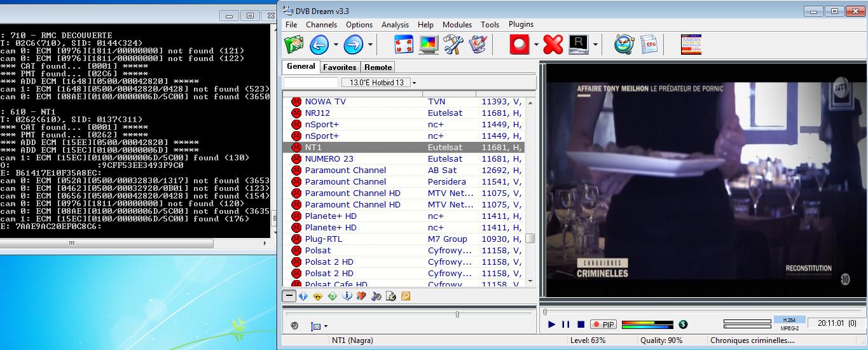
Task: Select Paramount Channel from AB Sat
Action: click(x=404, y=171)
